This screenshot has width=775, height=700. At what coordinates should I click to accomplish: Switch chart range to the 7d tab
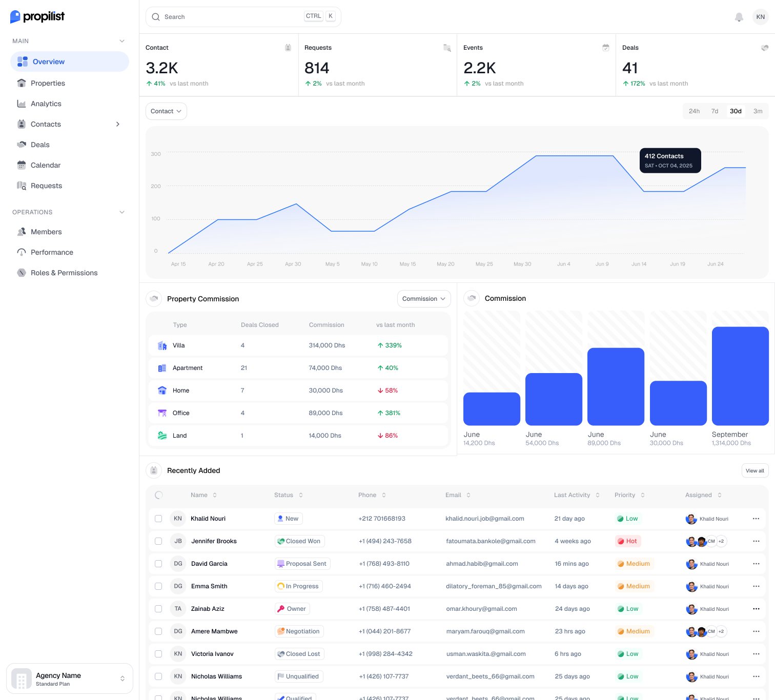coord(715,111)
